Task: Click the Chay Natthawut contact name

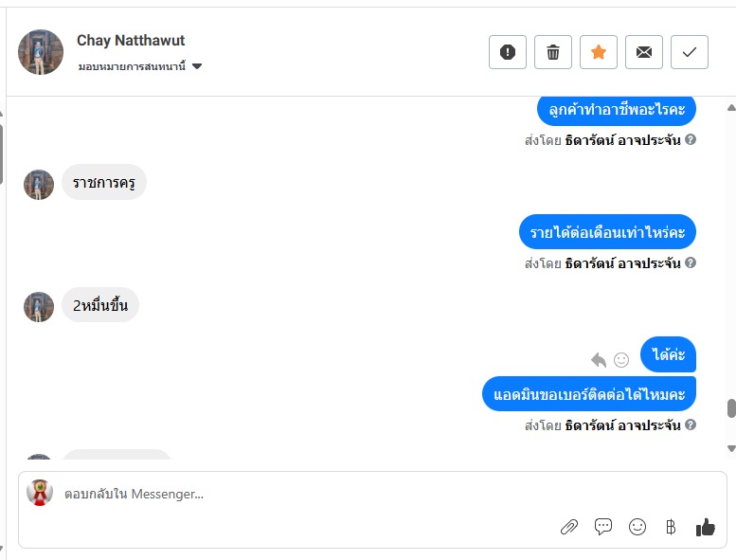Action: [x=131, y=41]
